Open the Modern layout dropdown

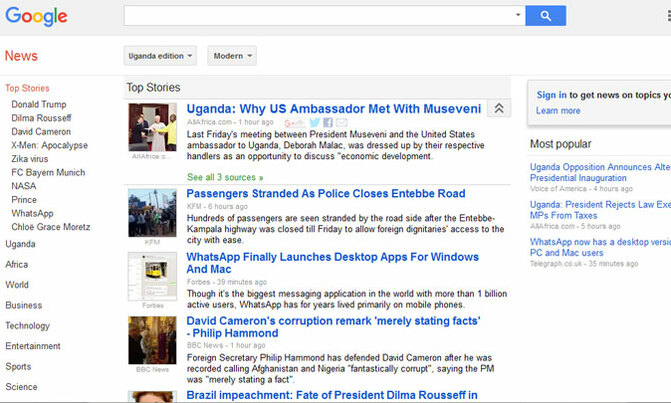coord(232,56)
